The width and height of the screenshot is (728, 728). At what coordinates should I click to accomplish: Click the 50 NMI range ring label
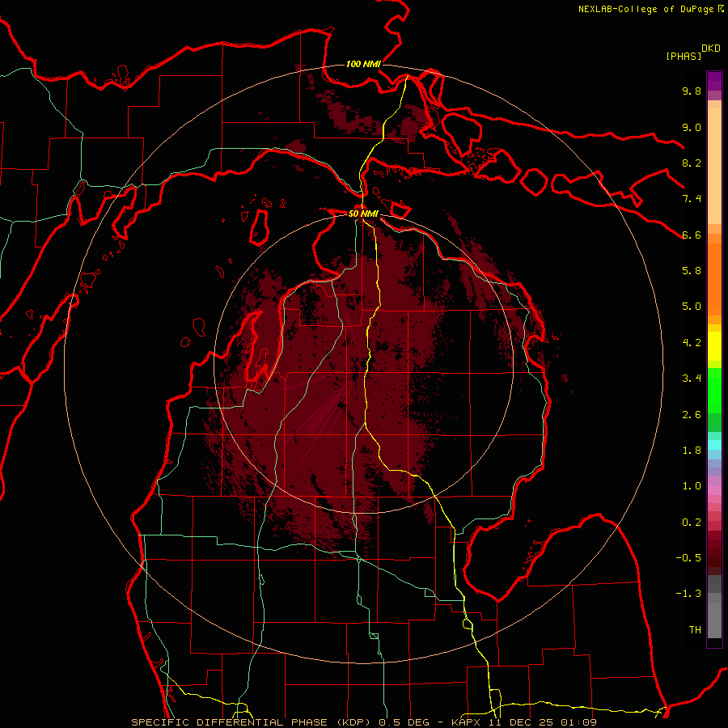[363, 214]
